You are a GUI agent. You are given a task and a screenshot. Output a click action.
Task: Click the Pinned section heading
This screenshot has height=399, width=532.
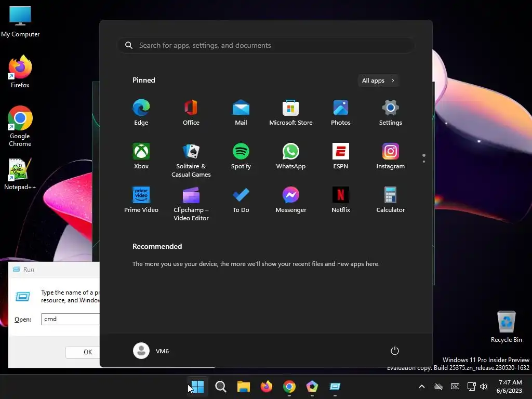pos(144,80)
